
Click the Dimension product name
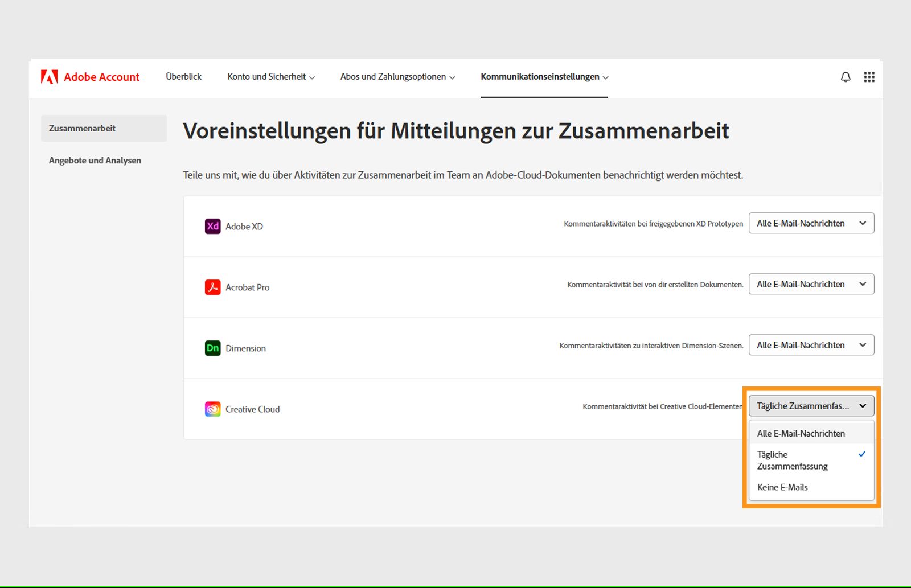click(245, 348)
